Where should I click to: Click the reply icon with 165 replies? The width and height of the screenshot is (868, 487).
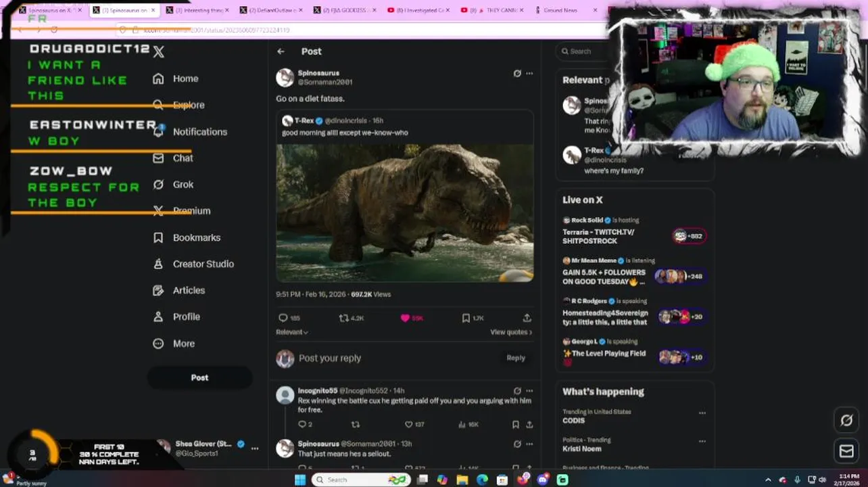click(x=289, y=318)
